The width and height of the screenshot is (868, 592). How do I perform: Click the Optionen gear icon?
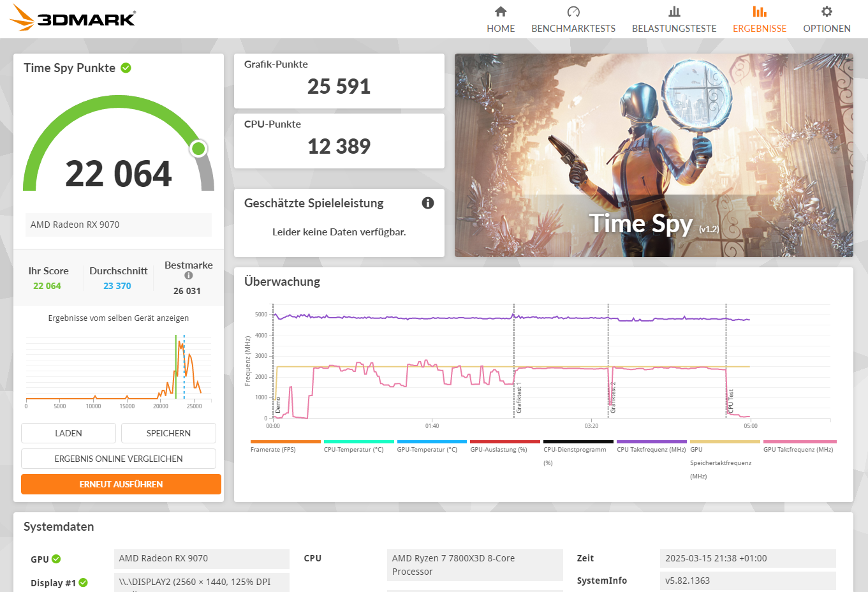click(827, 11)
